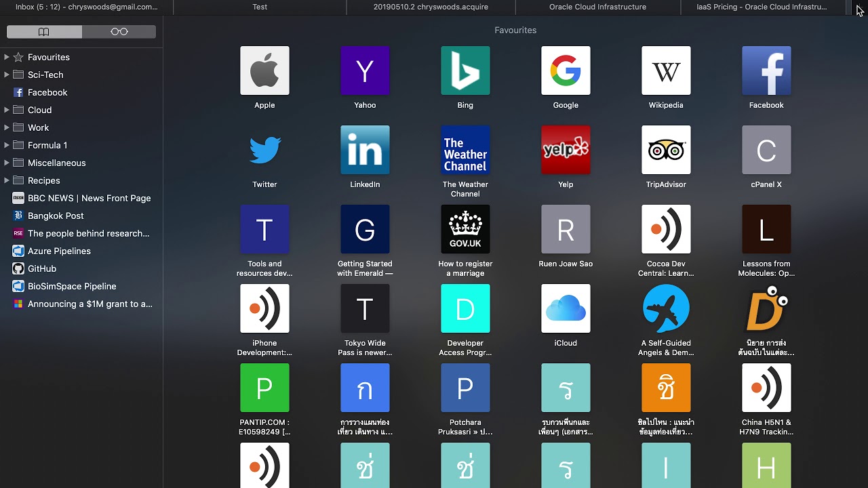Open the Ruen Joaw Sao tile
The height and width of the screenshot is (488, 868).
coord(566,229)
